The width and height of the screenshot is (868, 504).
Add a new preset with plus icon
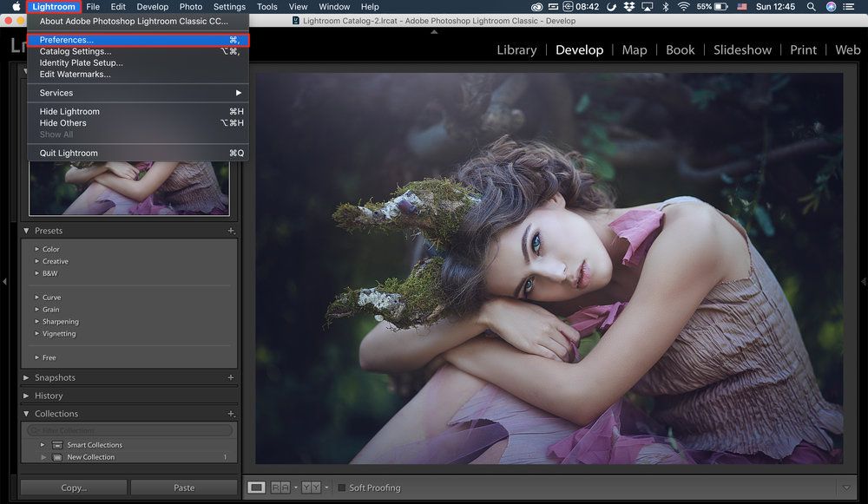click(231, 231)
